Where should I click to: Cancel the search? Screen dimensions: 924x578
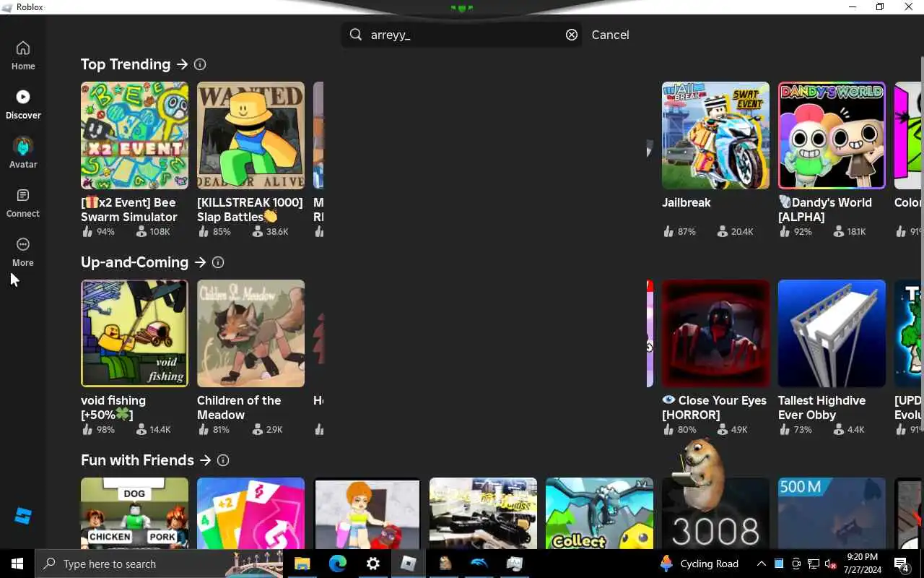tap(610, 35)
